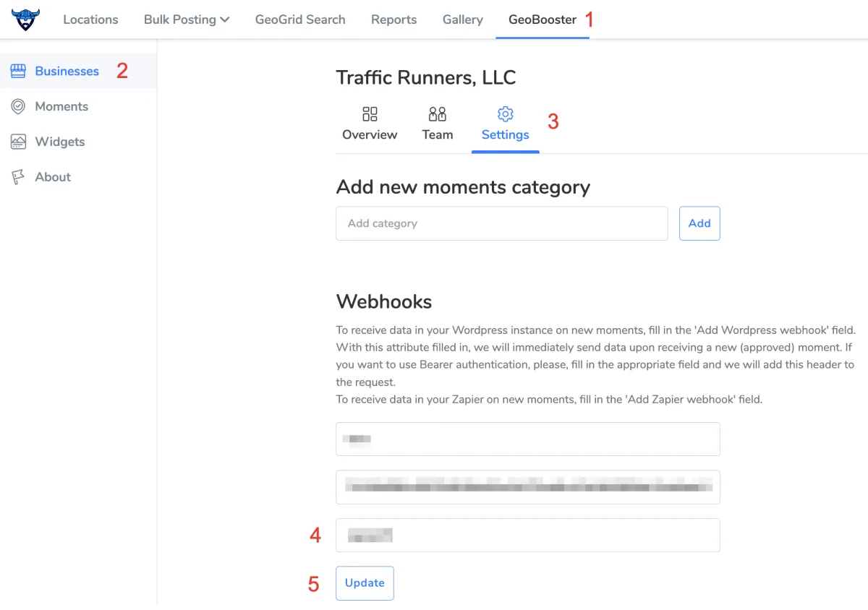Viewport: 868px width, 610px height.
Task: Select the GeoBooster nav tab
Action: pos(542,20)
